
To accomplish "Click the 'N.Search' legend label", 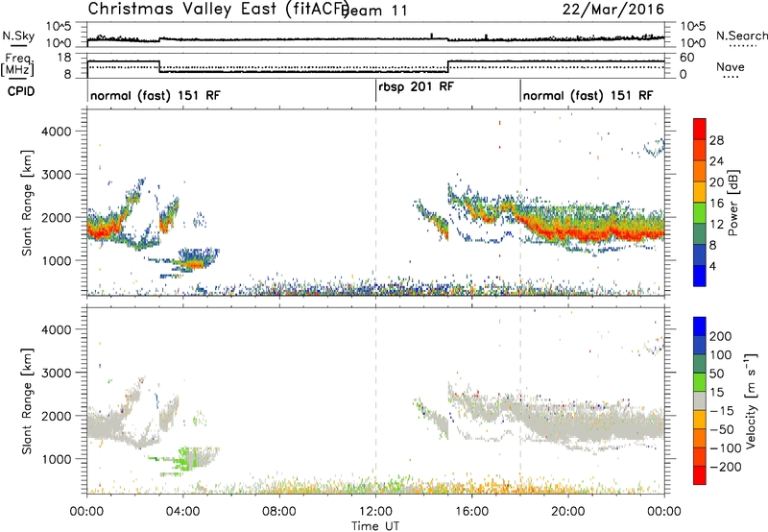I will click(x=741, y=36).
